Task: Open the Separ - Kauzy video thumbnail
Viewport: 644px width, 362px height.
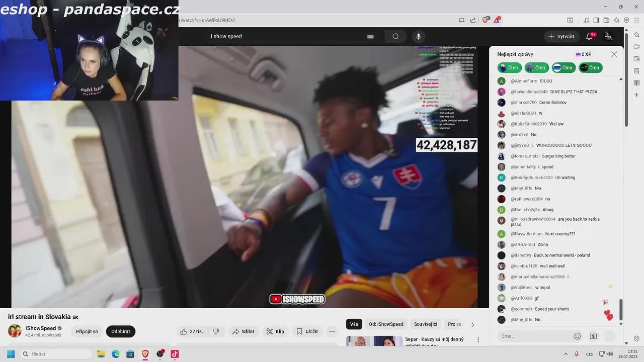Action: [374, 341]
